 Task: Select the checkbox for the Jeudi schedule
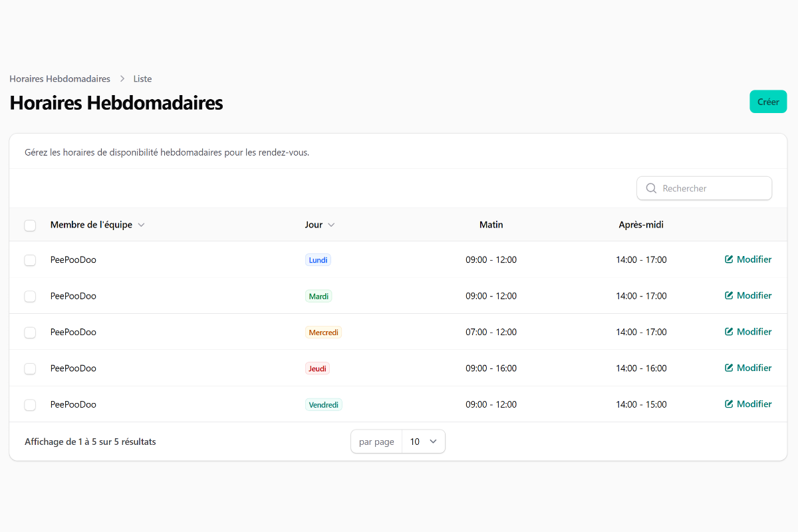point(30,368)
